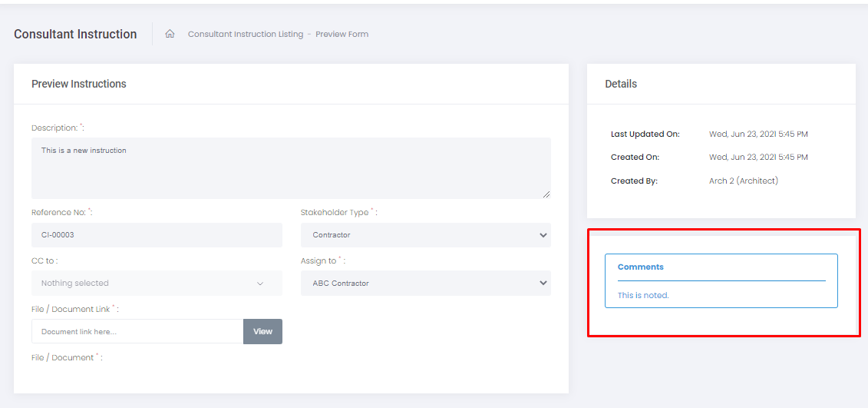Open the Assign to dropdown showing ABC Contractor
Viewport: 868px width, 408px height.
(425, 284)
